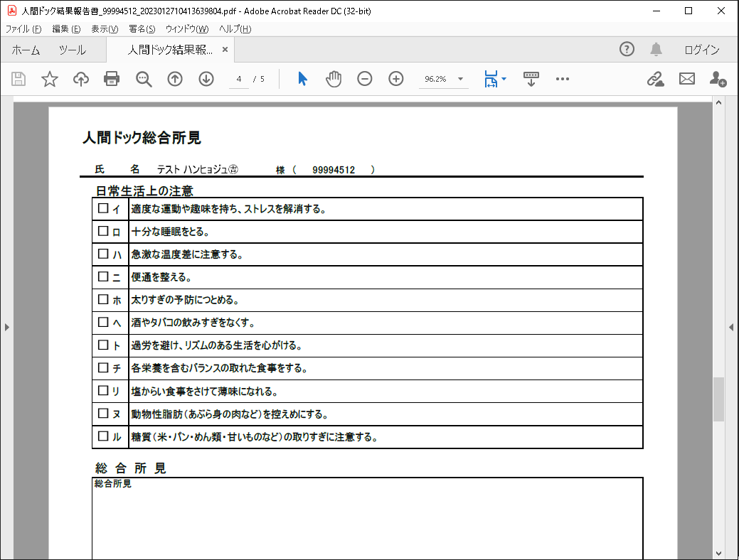Click the ログイン button

(702, 50)
